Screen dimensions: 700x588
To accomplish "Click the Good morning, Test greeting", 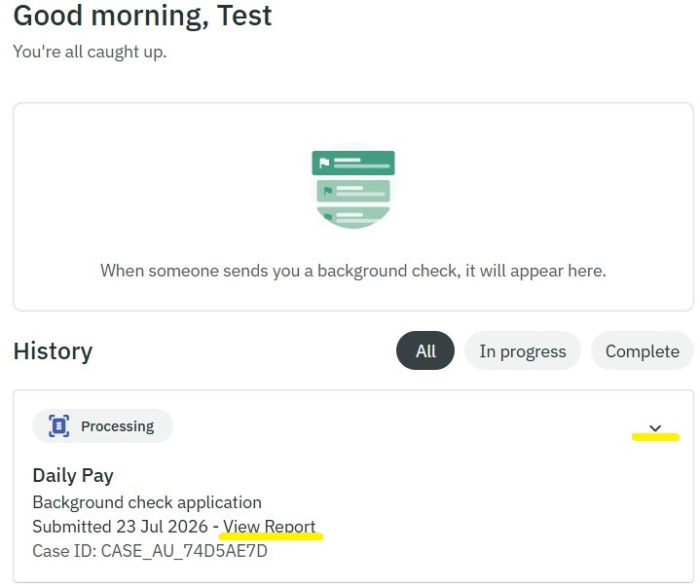I will tap(142, 16).
